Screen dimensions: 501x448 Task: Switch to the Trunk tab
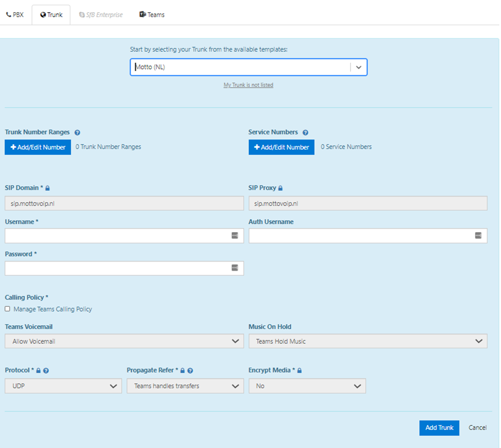click(51, 14)
